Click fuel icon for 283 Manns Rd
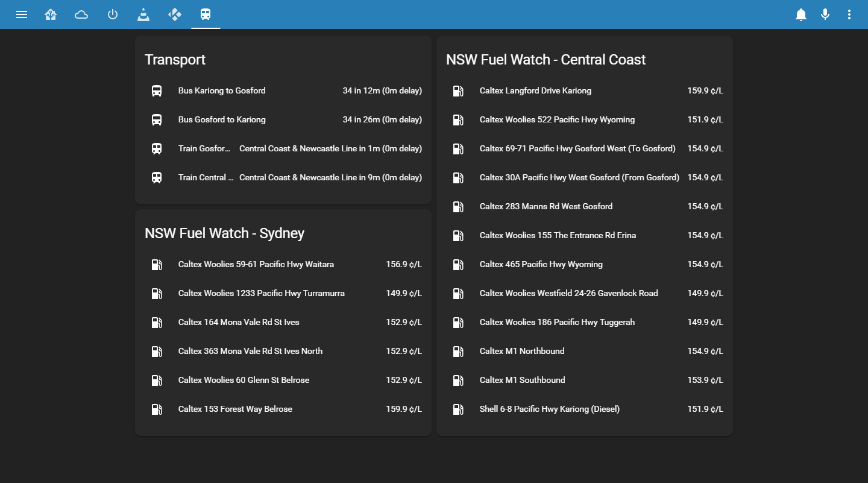 [458, 207]
